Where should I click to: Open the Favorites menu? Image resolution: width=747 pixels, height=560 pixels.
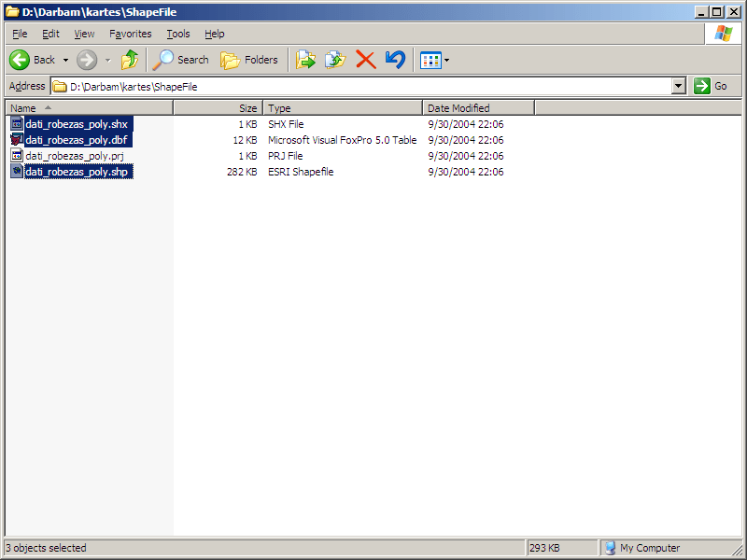pyautogui.click(x=130, y=34)
